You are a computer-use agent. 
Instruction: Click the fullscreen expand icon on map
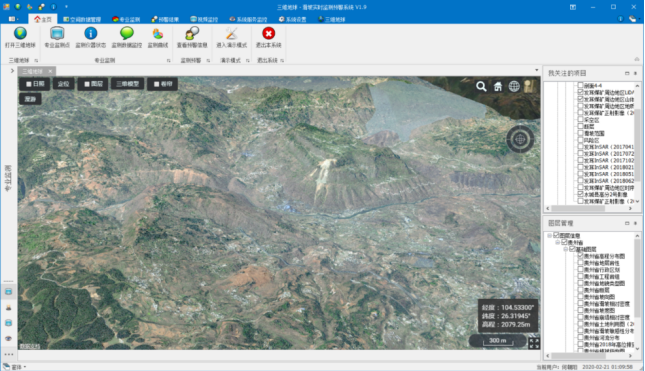(x=534, y=343)
